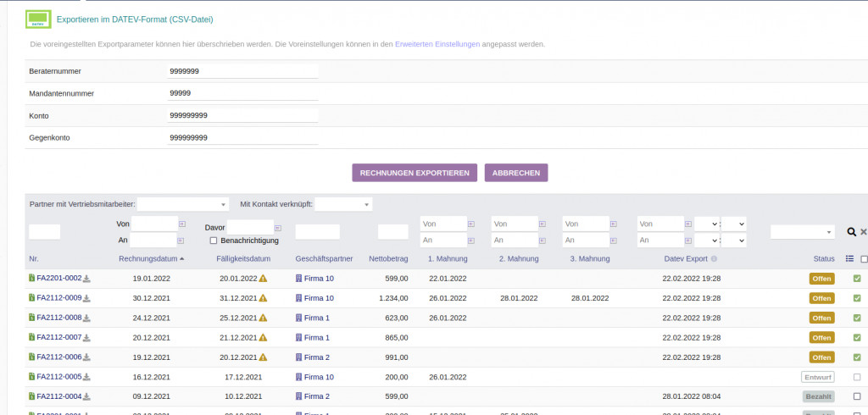The image size is (868, 415).
Task: Click into the Beraternummer input field
Action: (242, 71)
